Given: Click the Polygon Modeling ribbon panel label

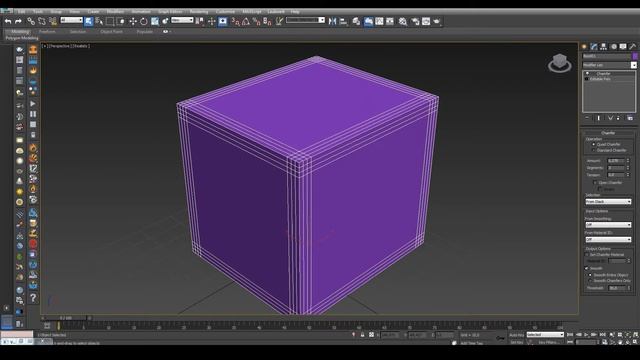Looking at the screenshot, I should pos(22,38).
